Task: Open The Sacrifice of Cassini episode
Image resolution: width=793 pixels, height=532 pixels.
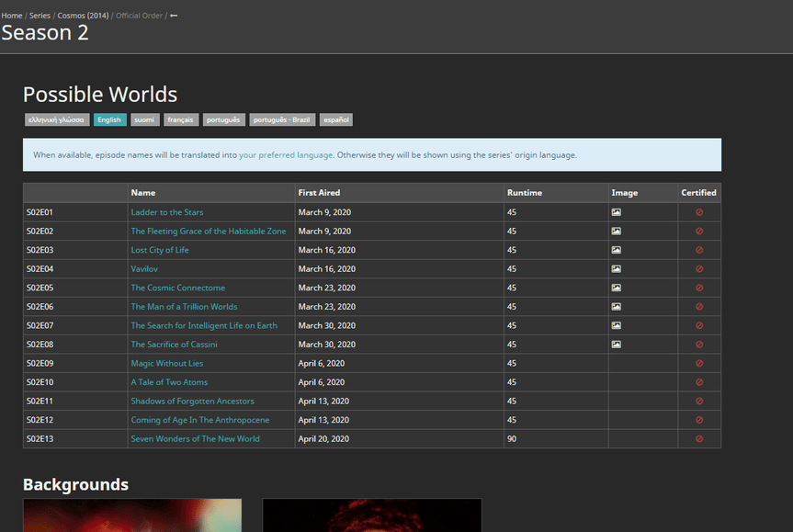Action: pyautogui.click(x=174, y=345)
